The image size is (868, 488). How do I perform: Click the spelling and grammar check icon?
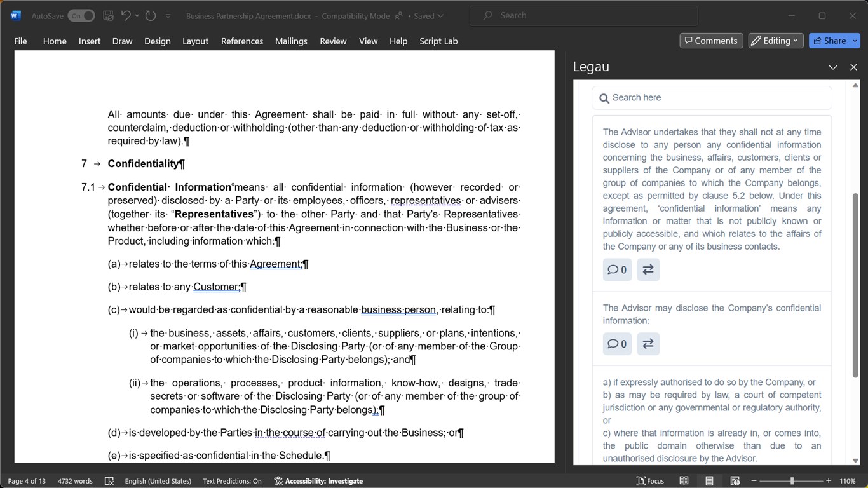click(109, 481)
